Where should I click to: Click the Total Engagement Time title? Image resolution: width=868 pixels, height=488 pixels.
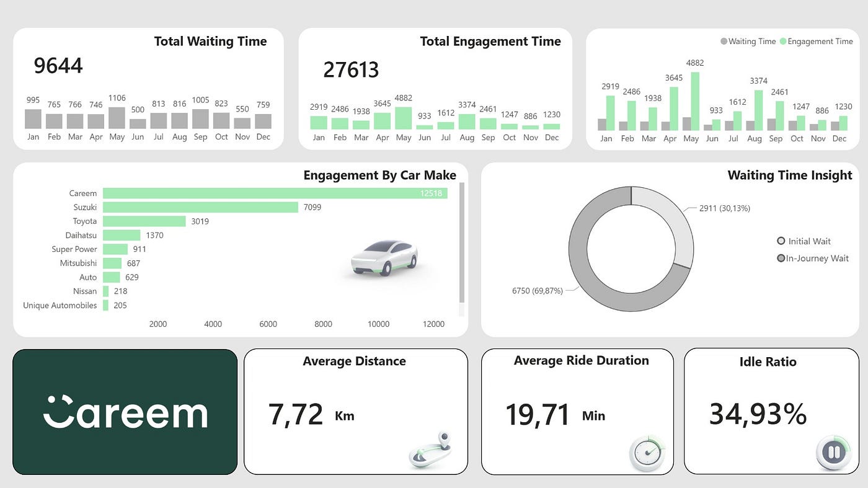point(490,42)
